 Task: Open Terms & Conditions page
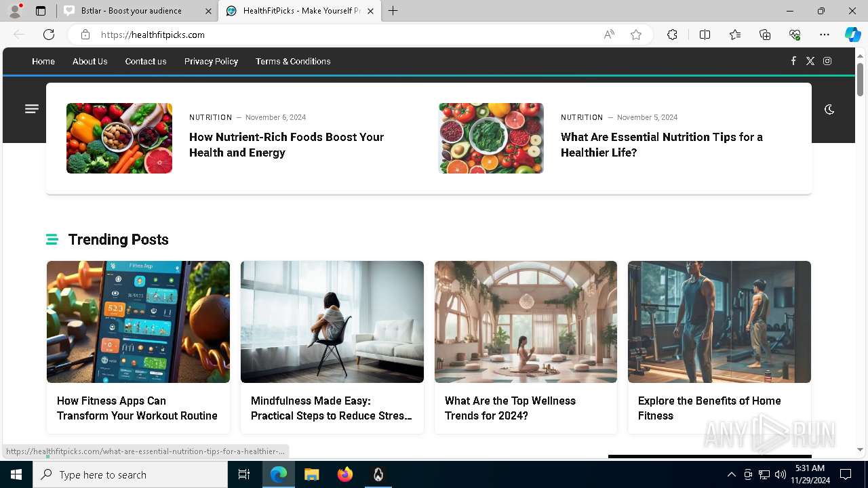tap(293, 61)
